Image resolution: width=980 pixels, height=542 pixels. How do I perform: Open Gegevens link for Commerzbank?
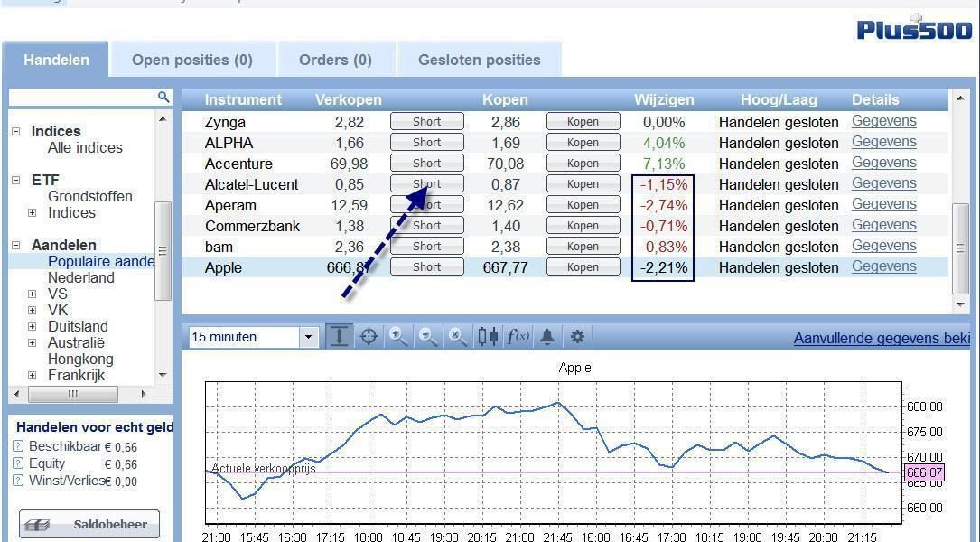click(x=883, y=225)
